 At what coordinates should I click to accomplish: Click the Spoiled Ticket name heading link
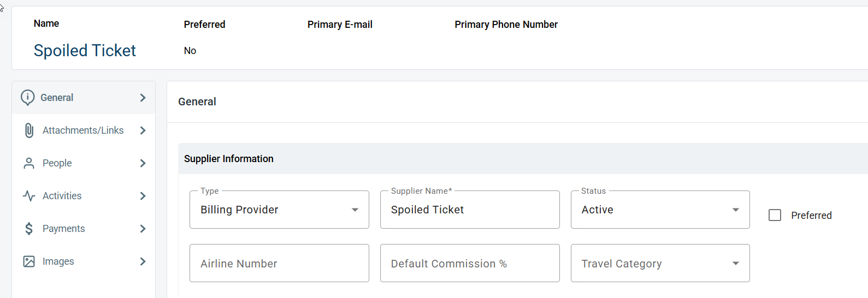pos(85,50)
